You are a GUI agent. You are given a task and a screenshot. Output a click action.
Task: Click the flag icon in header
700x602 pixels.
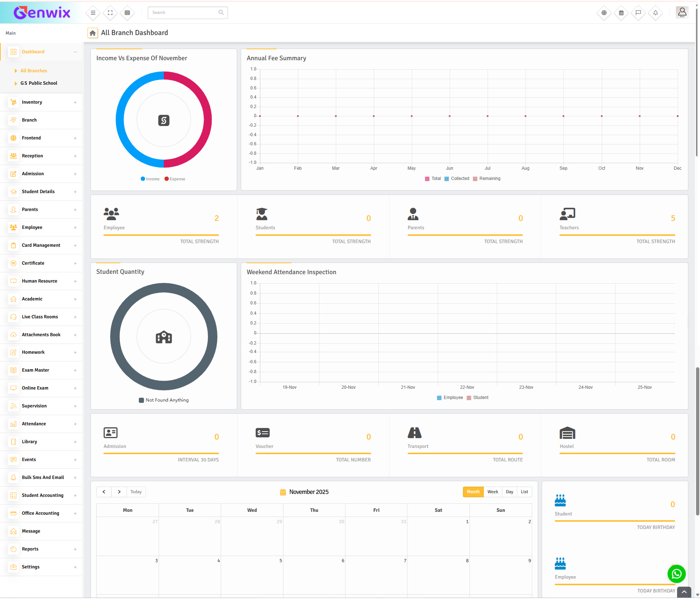[638, 13]
